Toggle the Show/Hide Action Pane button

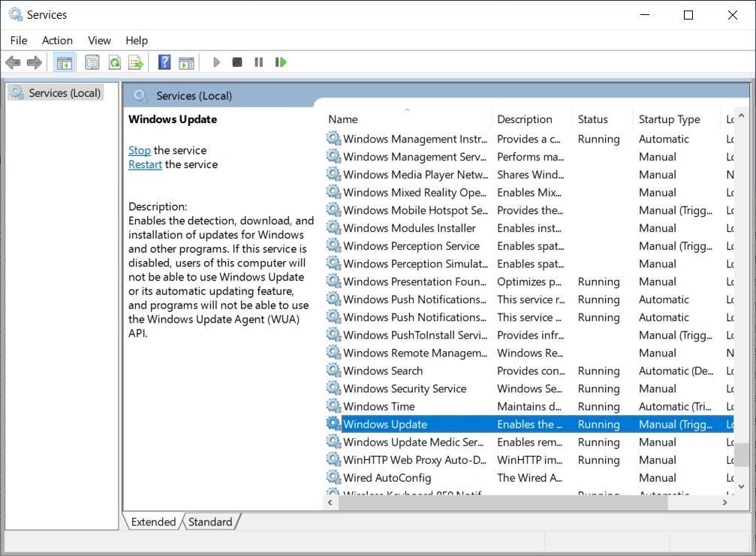click(186, 62)
